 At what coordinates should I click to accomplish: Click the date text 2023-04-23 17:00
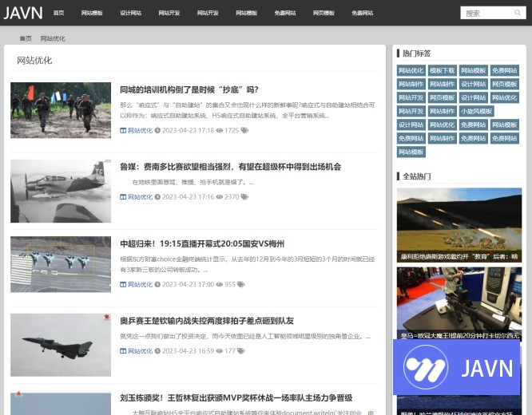click(x=188, y=284)
